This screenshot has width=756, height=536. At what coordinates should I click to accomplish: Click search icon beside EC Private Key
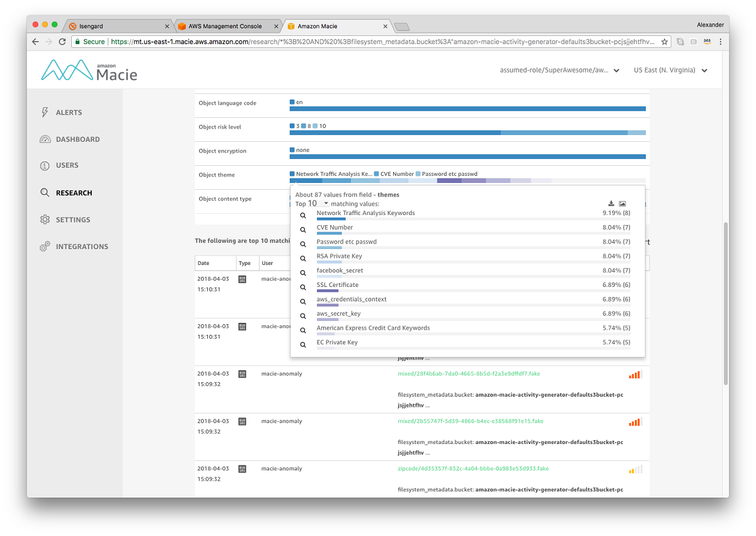[303, 345]
